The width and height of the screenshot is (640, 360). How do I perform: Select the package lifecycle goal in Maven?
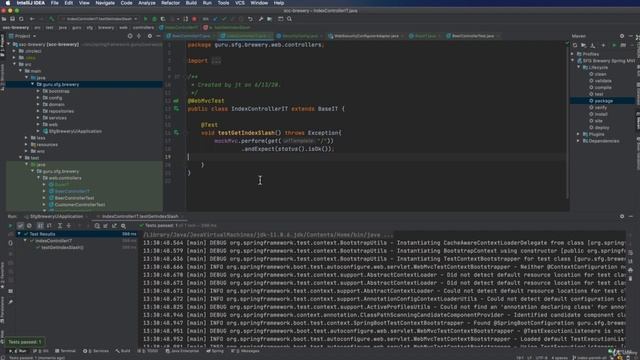pos(603,101)
